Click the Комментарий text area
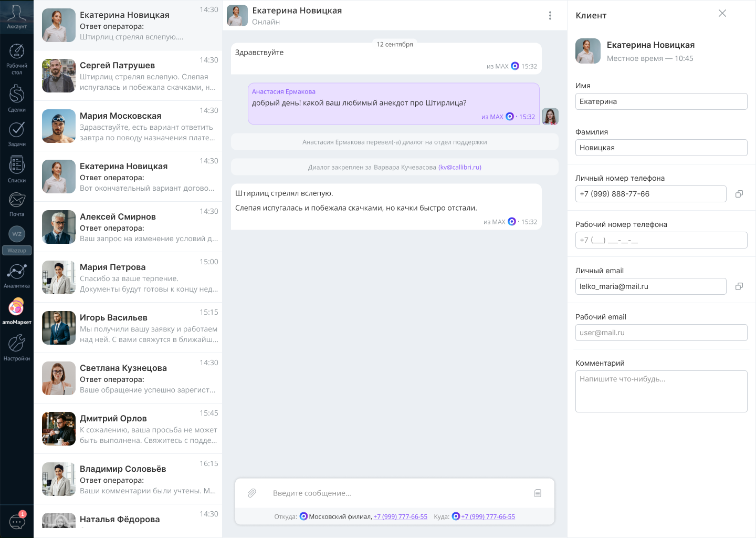756x538 pixels. tap(661, 391)
